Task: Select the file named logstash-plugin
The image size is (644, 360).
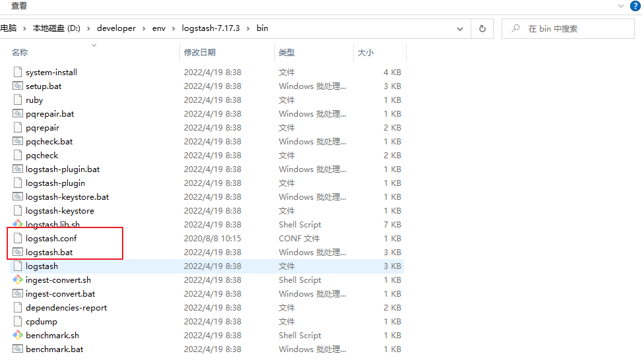Action: (55, 183)
